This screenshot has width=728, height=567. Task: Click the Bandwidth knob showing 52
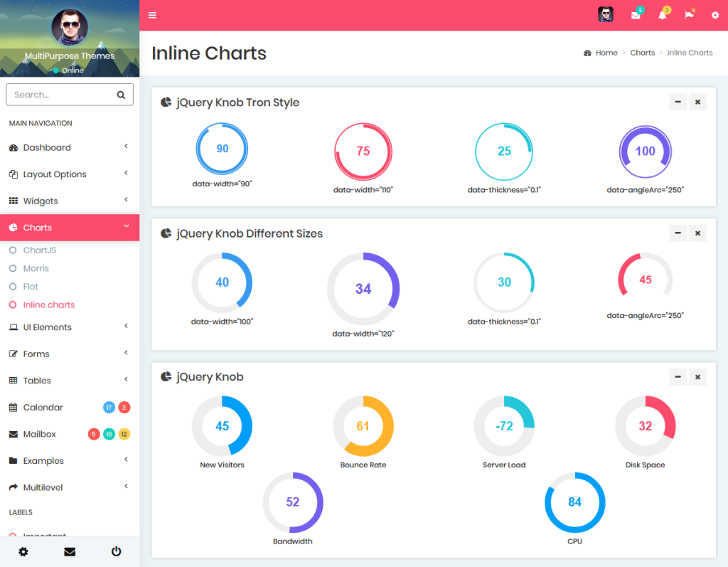click(292, 502)
